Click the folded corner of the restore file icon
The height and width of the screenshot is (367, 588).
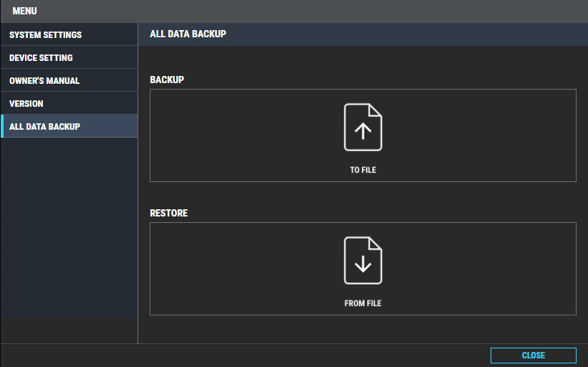pyautogui.click(x=375, y=243)
